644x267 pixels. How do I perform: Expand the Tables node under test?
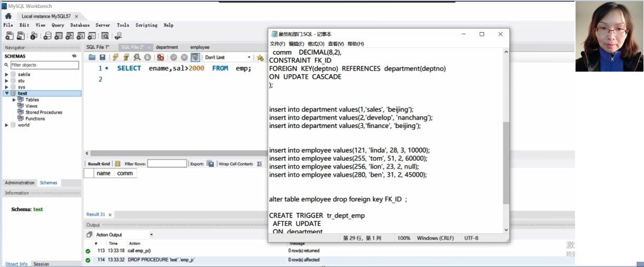click(x=14, y=100)
